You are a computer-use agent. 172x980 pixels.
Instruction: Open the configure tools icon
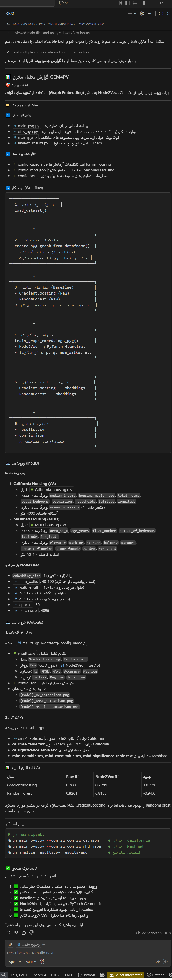(42, 961)
